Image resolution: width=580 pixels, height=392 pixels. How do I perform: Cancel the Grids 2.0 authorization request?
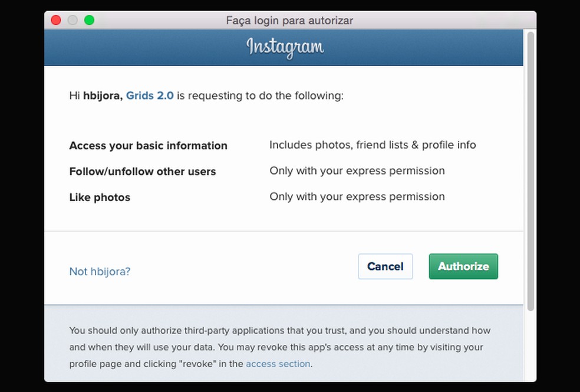[x=385, y=266]
